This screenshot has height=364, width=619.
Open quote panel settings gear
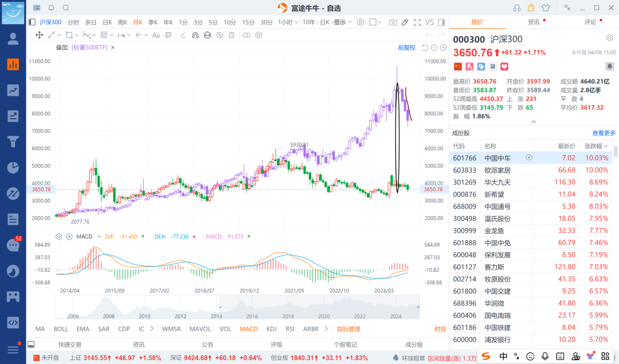(609, 38)
